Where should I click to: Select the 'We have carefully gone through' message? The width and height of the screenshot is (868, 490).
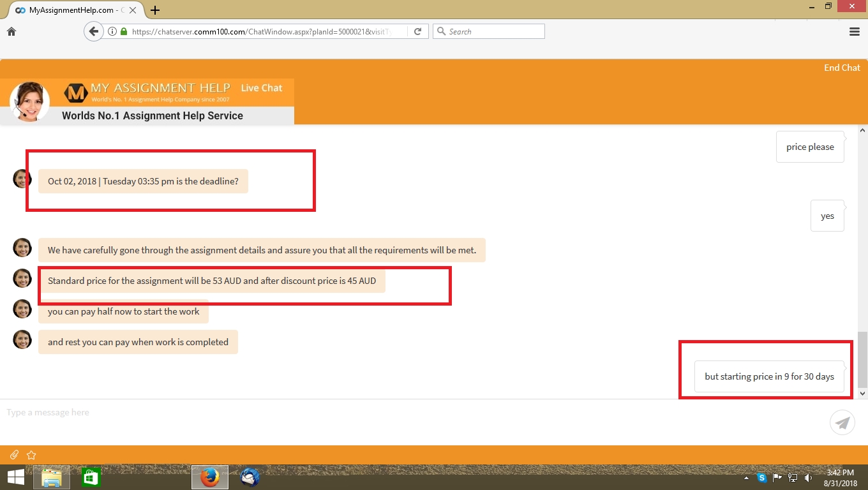point(262,250)
